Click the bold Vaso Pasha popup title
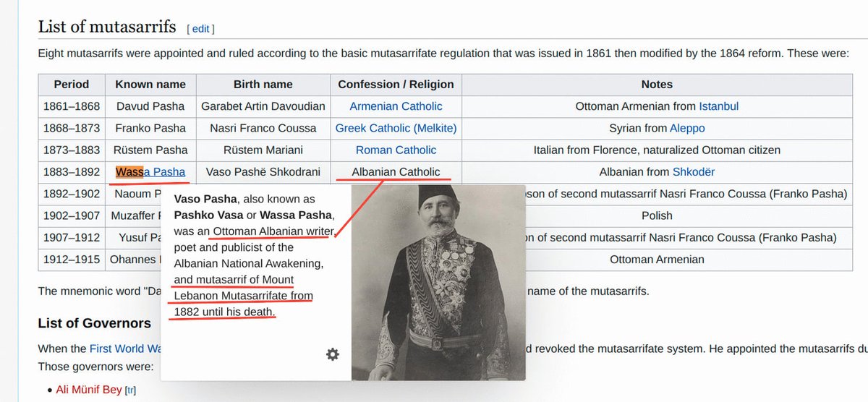 205,199
